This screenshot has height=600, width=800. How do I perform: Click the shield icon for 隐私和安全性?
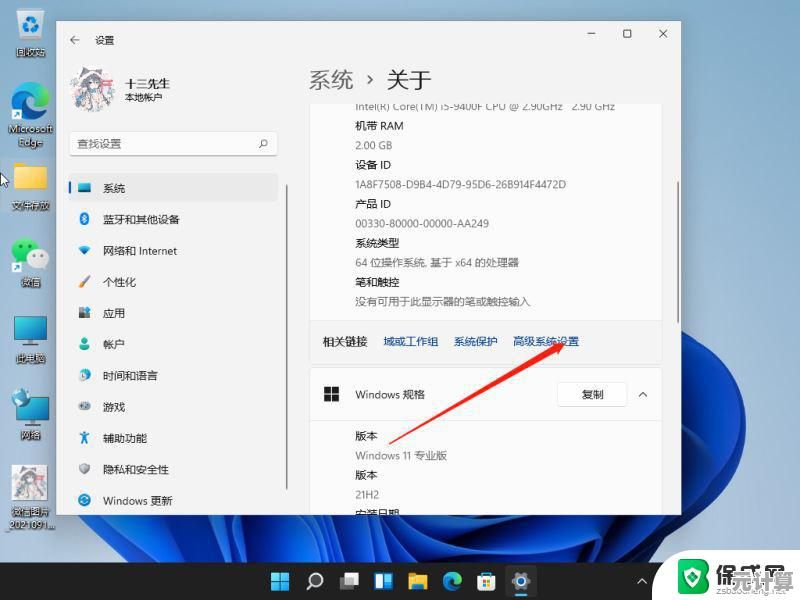(x=84, y=469)
